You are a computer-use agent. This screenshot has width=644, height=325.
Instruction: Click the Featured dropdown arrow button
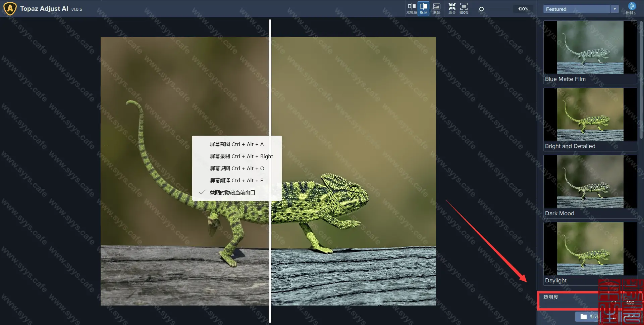point(614,9)
